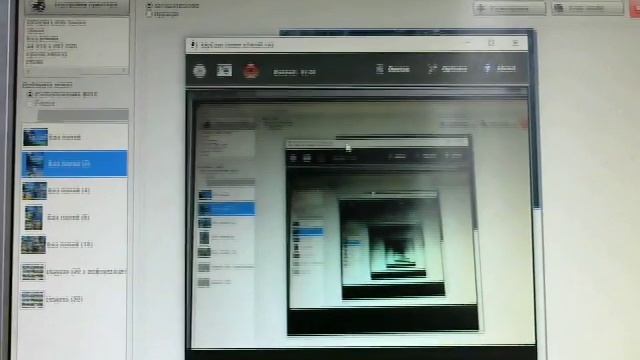Click the first of three labeled buttons on the recorder toolbar's right side
The height and width of the screenshot is (360, 640).
(393, 69)
